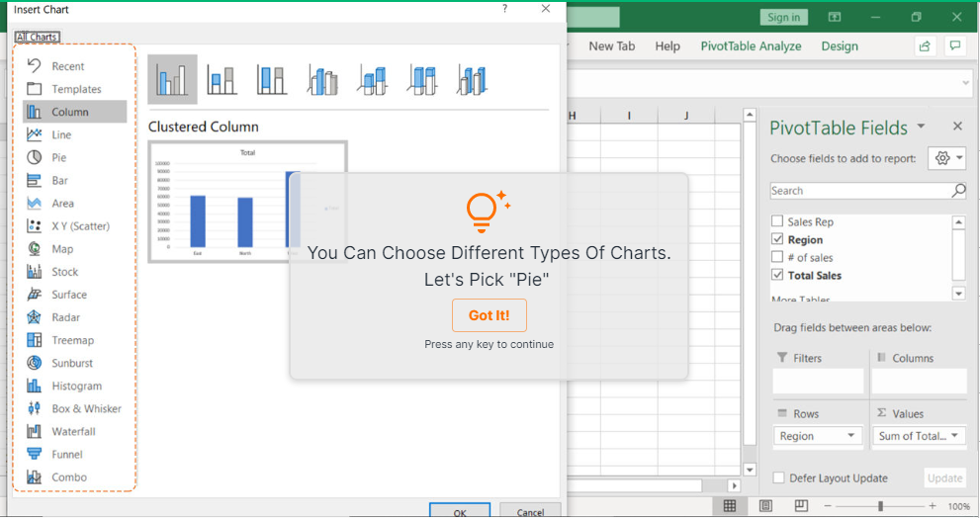Select the Recent chart category icon

click(35, 65)
